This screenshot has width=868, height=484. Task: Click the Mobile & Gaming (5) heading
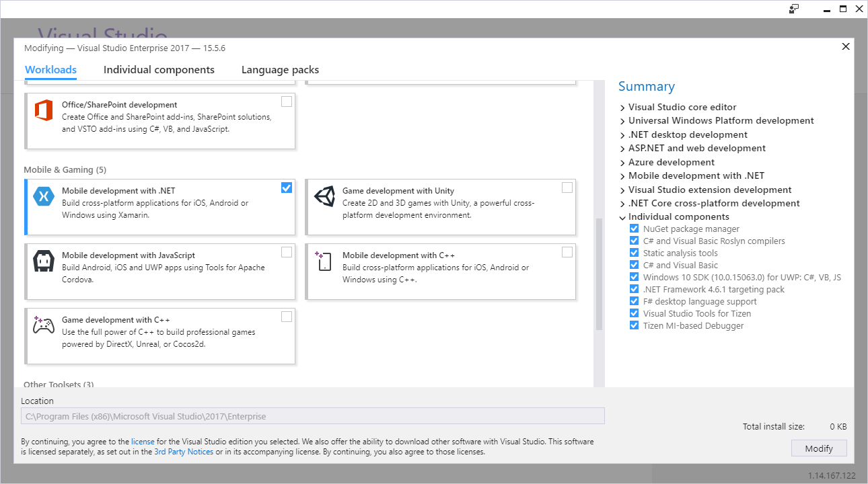pos(65,169)
